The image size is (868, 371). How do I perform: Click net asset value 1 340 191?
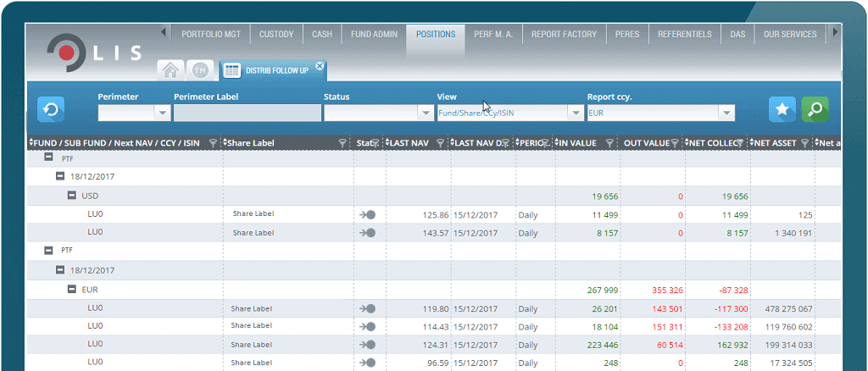click(x=792, y=233)
